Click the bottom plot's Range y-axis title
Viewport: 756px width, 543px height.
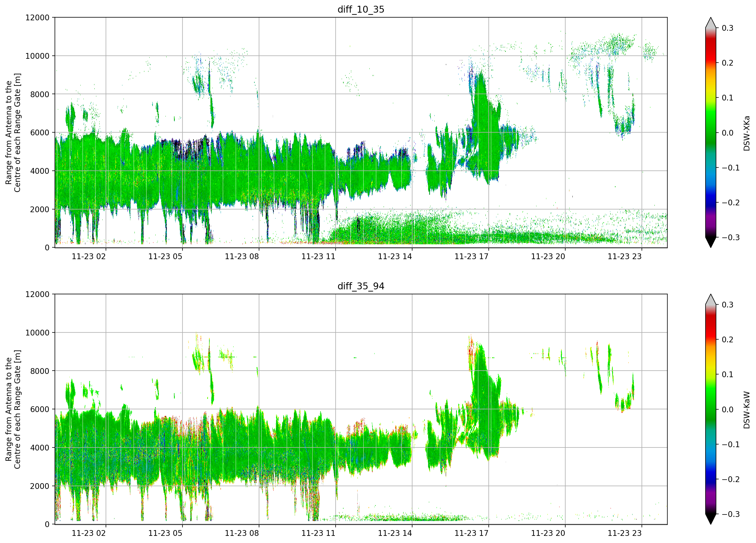[13, 409]
